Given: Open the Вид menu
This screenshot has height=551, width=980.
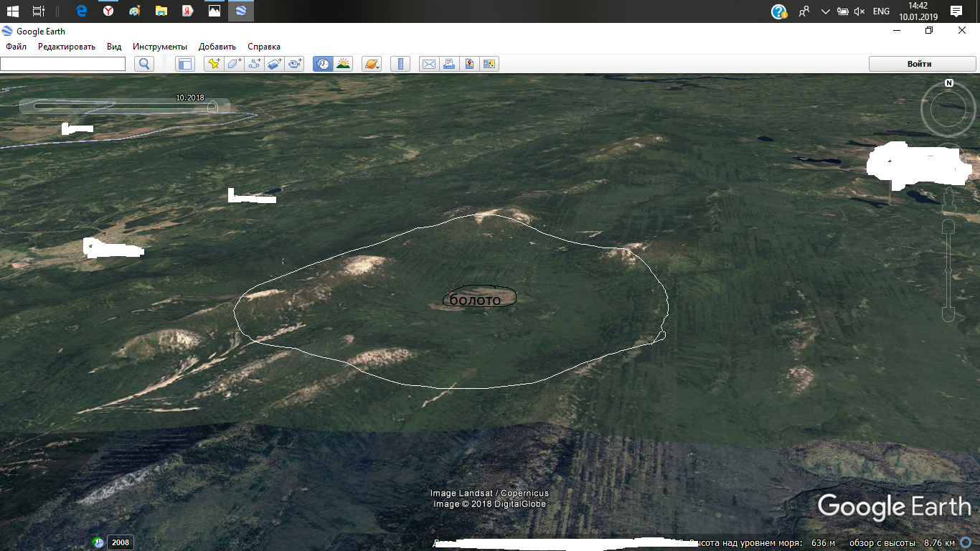Looking at the screenshot, I should pyautogui.click(x=114, y=47).
